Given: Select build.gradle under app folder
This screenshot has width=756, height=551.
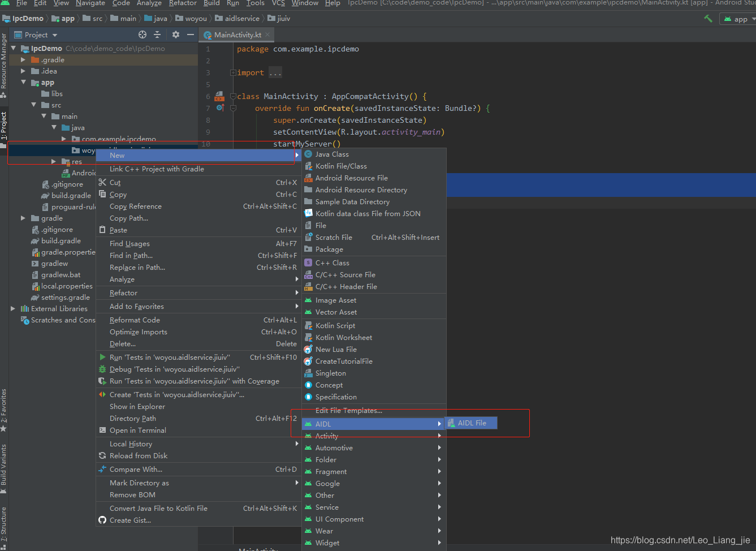Looking at the screenshot, I should tap(66, 195).
